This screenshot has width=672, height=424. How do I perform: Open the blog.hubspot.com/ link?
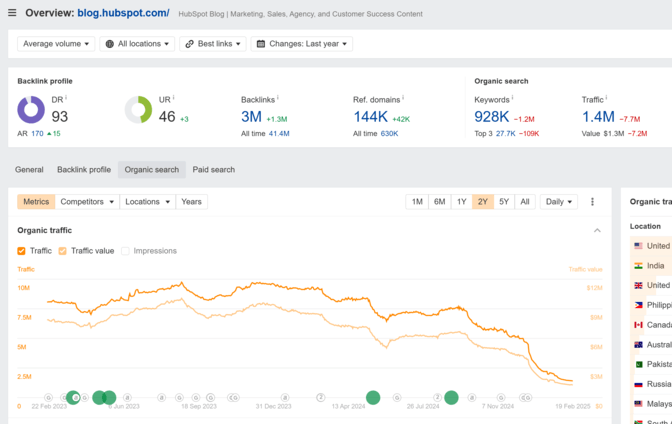tap(123, 13)
